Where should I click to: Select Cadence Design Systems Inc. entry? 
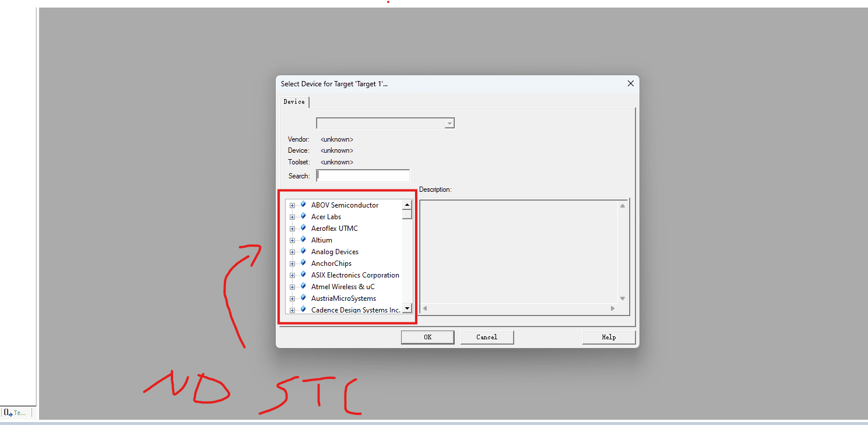click(356, 310)
